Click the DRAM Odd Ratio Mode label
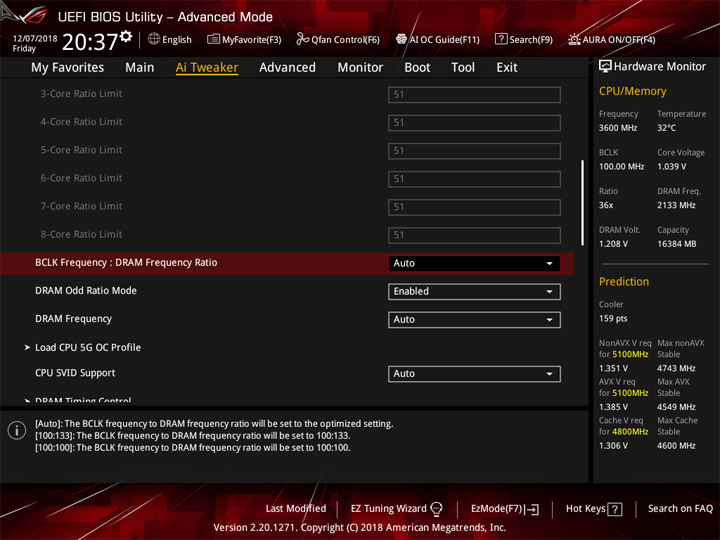This screenshot has width=720, height=540. (x=86, y=291)
